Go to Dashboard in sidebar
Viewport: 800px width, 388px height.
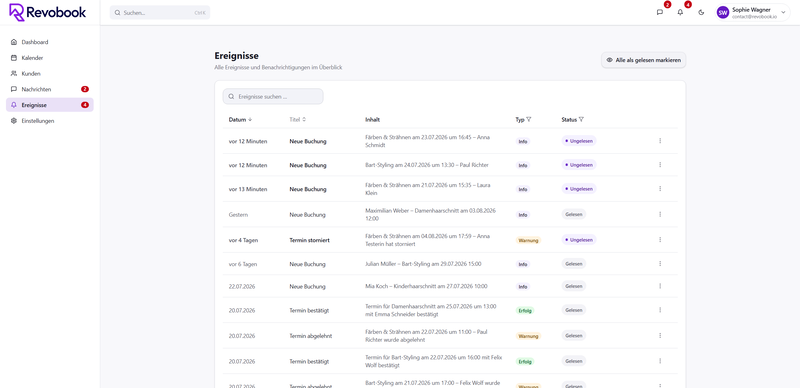[x=49, y=42]
